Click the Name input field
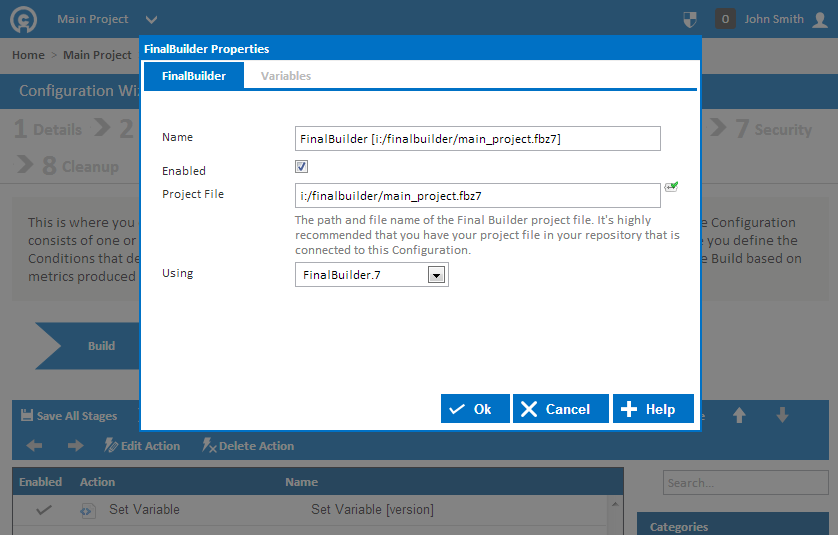Image resolution: width=838 pixels, height=535 pixels. tap(478, 138)
